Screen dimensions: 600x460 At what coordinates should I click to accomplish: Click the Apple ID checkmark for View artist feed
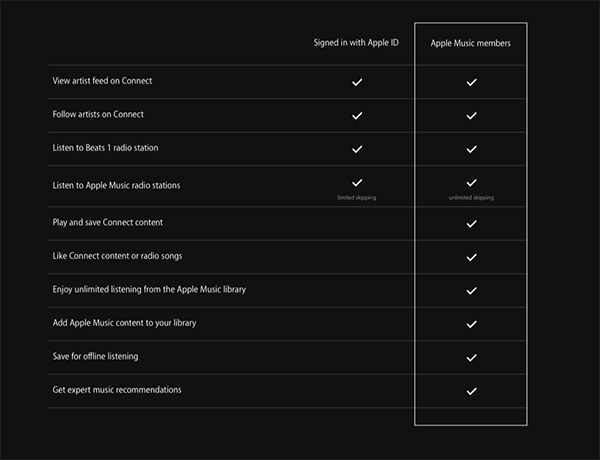pyautogui.click(x=357, y=82)
